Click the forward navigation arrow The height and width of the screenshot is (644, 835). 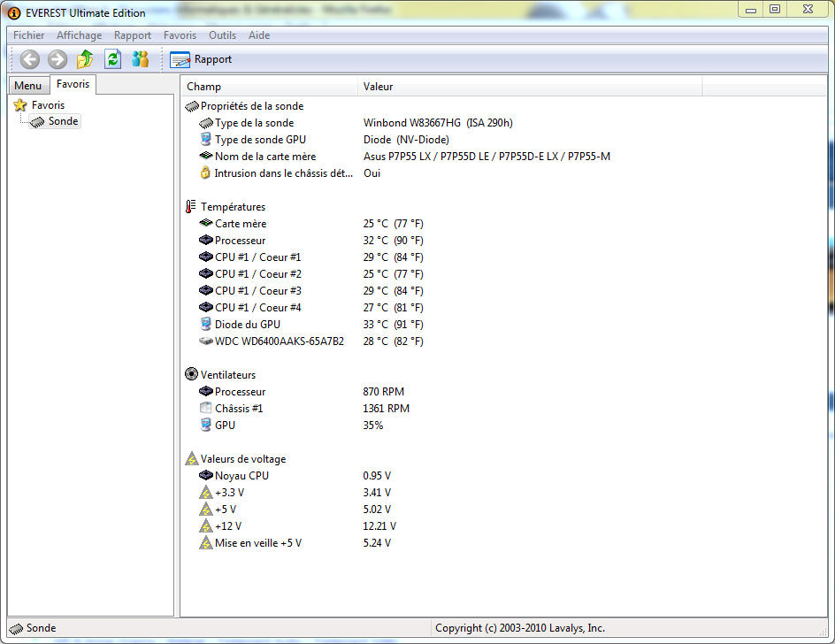point(57,58)
